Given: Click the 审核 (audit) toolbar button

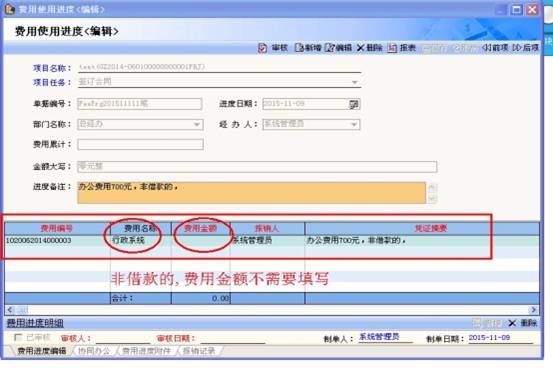Looking at the screenshot, I should 273,48.
